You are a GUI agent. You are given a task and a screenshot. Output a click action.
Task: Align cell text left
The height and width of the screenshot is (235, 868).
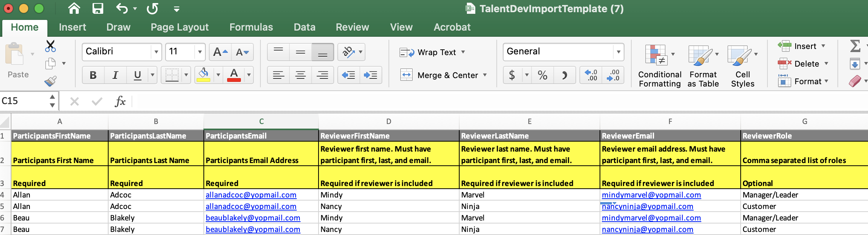point(278,75)
